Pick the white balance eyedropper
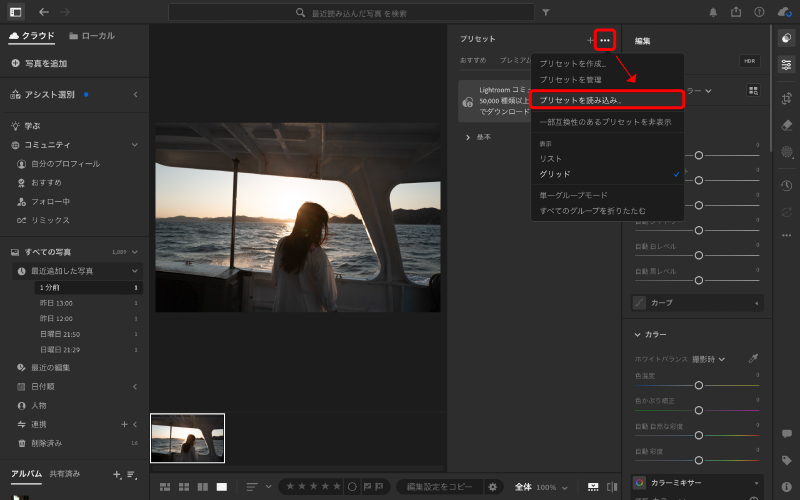The height and width of the screenshot is (500, 800). 753,358
